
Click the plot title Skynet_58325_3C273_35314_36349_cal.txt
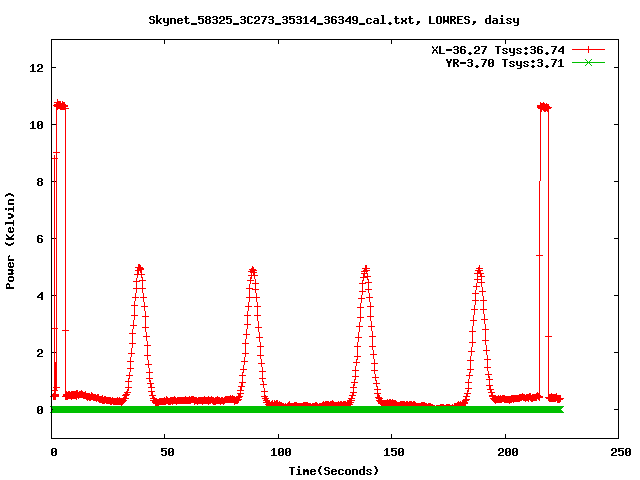284,20
